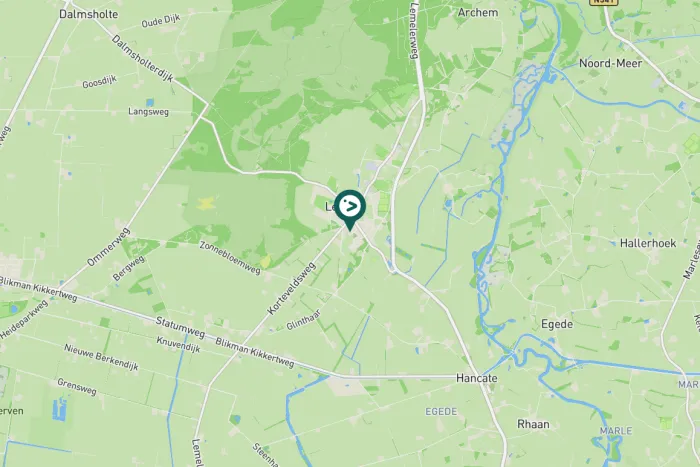
Task: Select the Rhaan village label
Action: pos(533,424)
